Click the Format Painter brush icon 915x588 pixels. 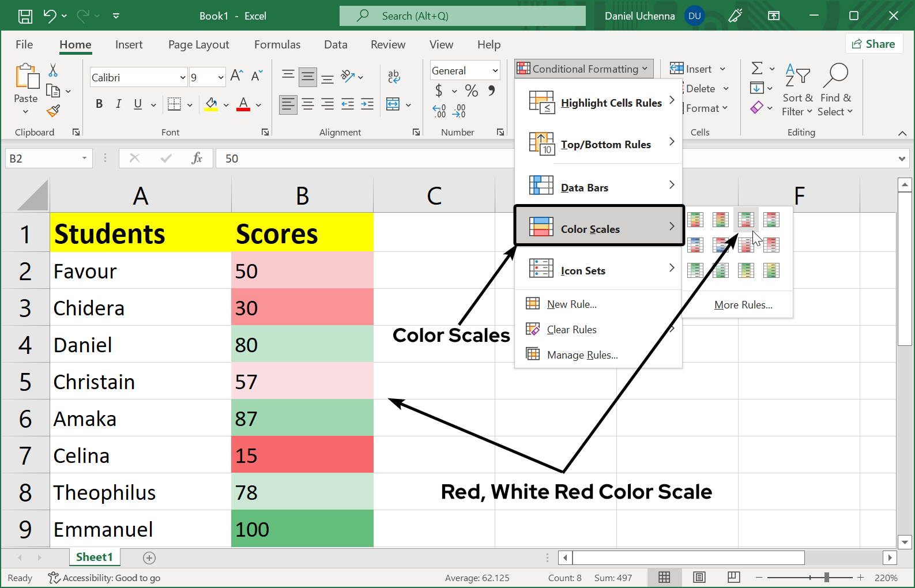pyautogui.click(x=53, y=111)
